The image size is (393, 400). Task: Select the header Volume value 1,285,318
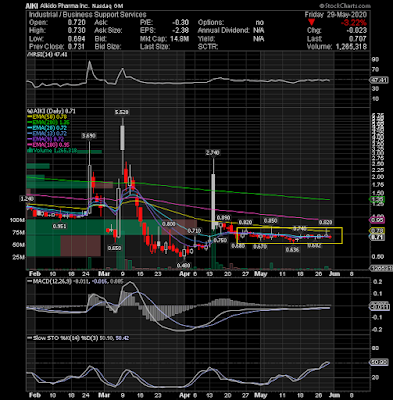pos(351,47)
